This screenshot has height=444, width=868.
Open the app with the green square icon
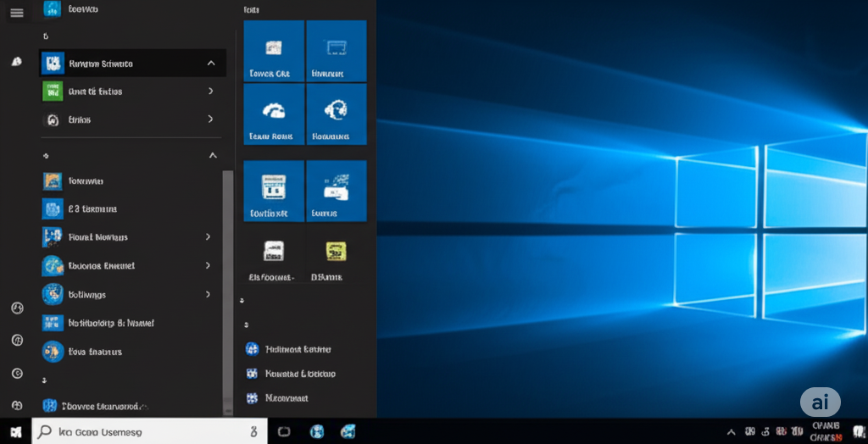pyautogui.click(x=53, y=92)
